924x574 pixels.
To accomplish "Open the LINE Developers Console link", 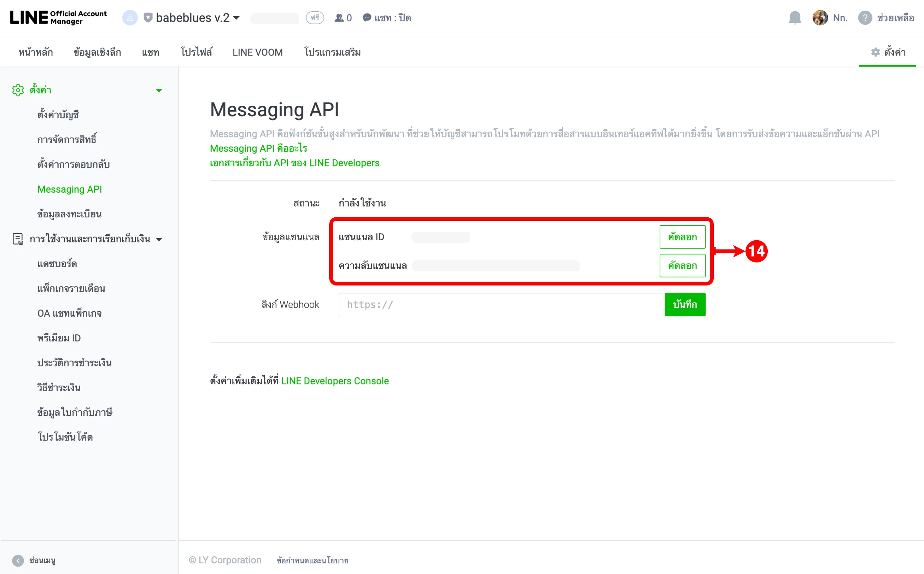I will point(335,381).
